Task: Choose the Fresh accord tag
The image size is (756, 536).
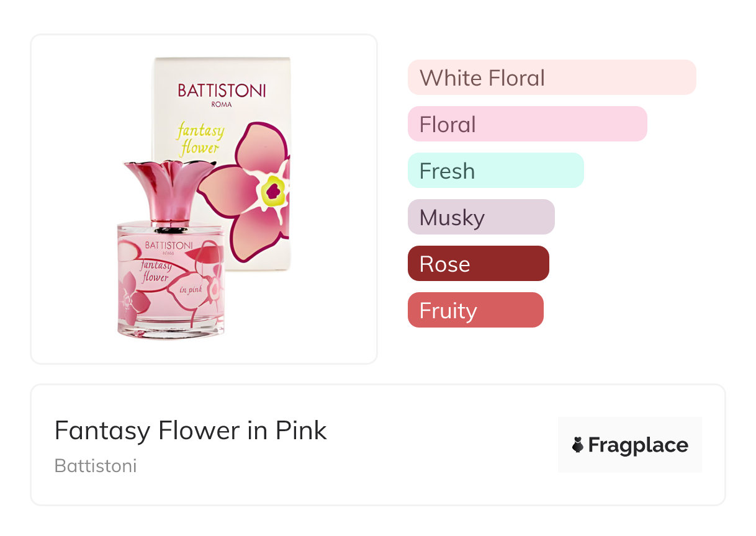Action: 495,171
